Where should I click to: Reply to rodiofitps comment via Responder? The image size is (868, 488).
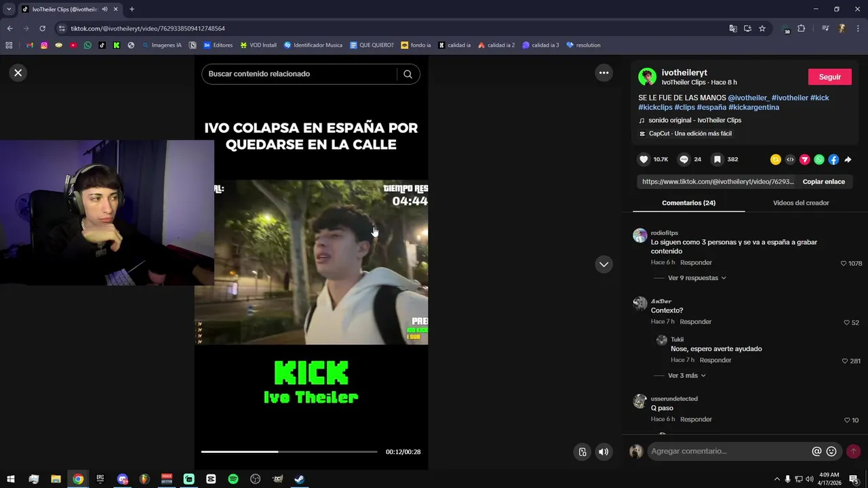tap(696, 262)
